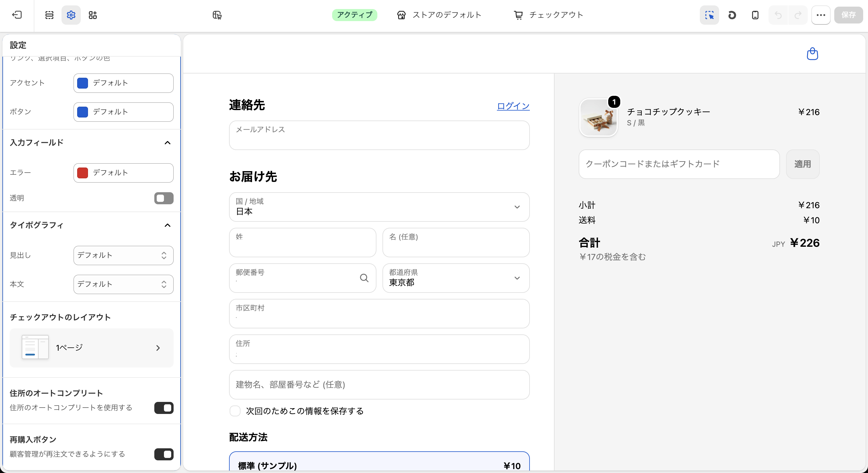Click the exit editor icon

coord(17,15)
